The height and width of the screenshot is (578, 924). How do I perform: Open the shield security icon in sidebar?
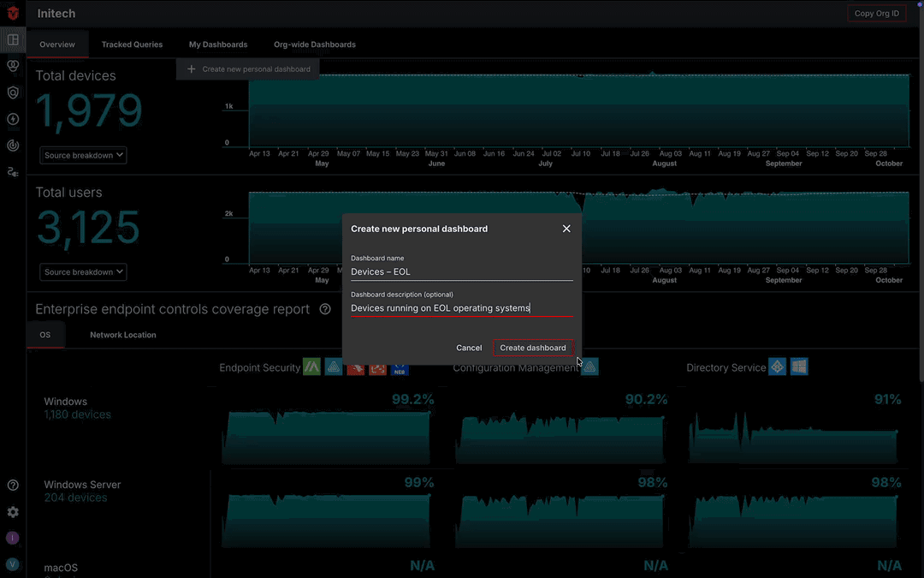pyautogui.click(x=12, y=92)
